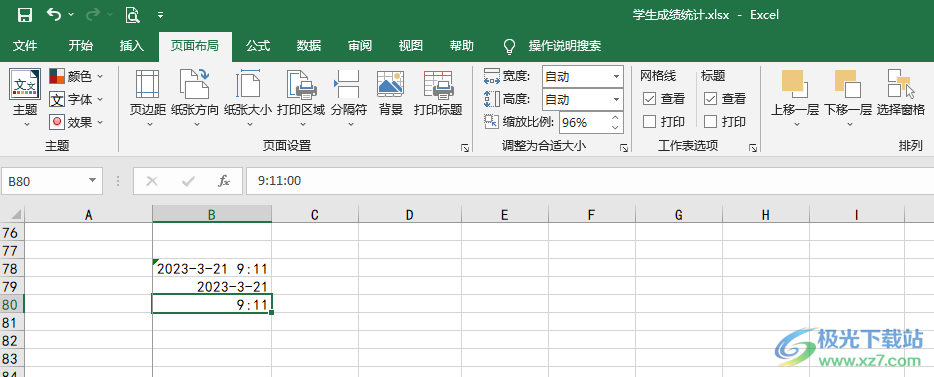Screen dimensions: 934x377
Task: Select row 82 header
Action: (12, 341)
